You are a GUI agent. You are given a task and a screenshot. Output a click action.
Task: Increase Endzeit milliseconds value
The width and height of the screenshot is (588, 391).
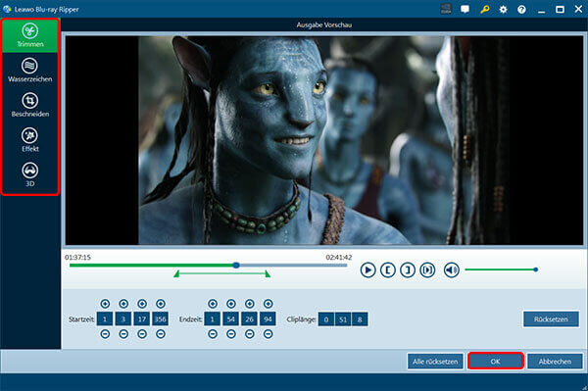[x=268, y=304]
